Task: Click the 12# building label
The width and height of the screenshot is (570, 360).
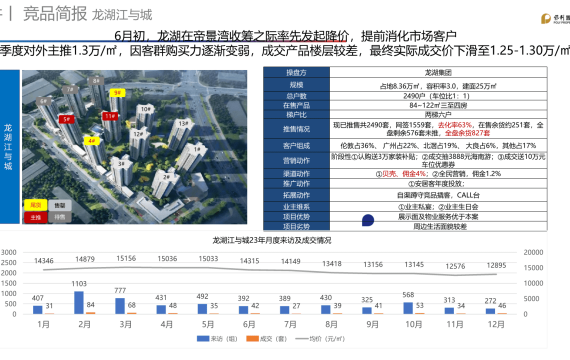Action: point(138,134)
